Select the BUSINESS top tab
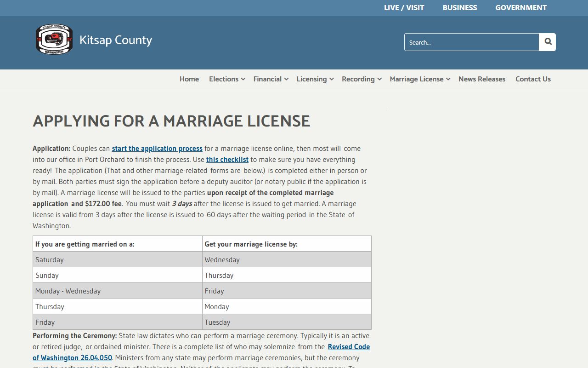This screenshot has width=588, height=368. click(460, 8)
